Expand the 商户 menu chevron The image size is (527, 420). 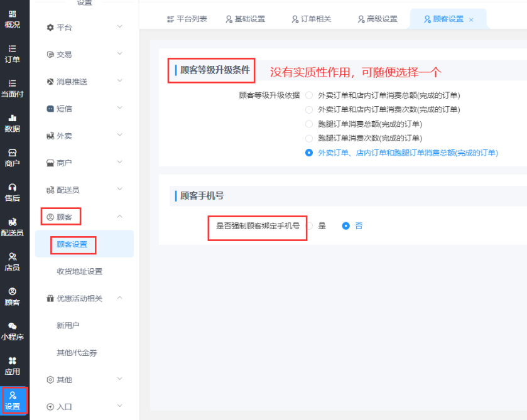coord(119,162)
